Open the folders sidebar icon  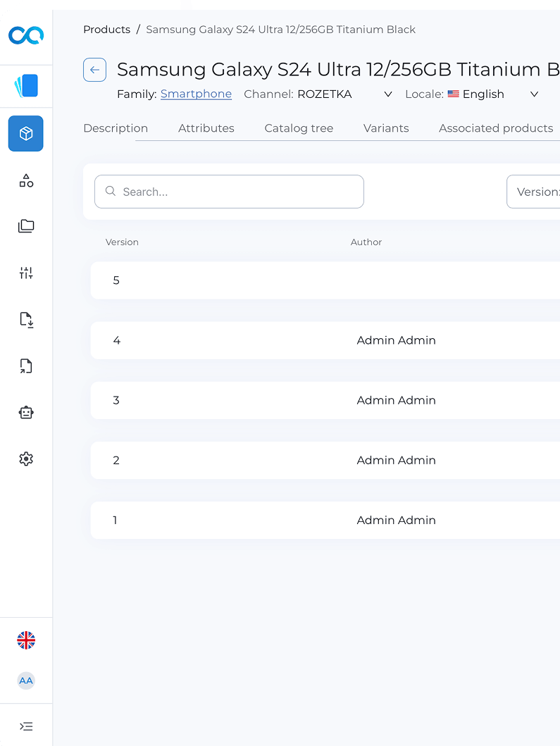26,226
